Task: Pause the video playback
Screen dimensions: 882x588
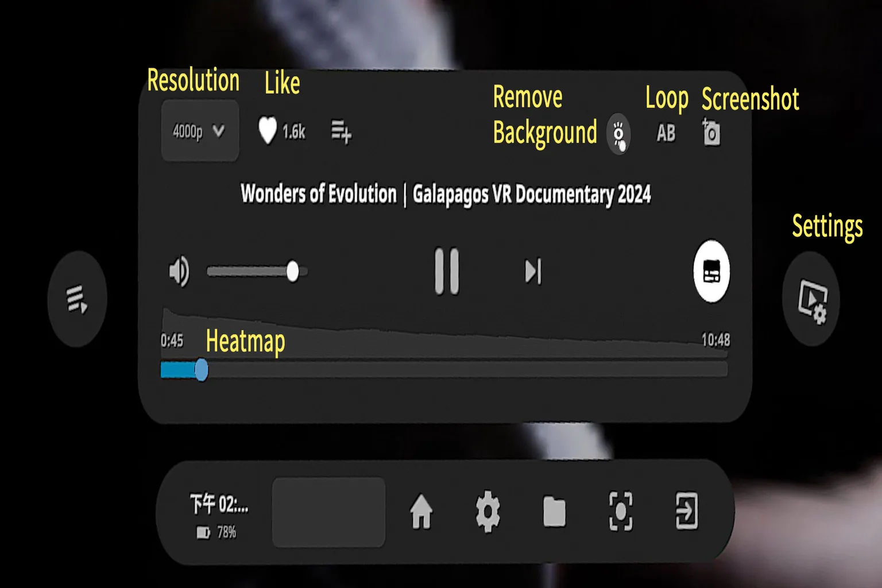Action: (x=447, y=271)
